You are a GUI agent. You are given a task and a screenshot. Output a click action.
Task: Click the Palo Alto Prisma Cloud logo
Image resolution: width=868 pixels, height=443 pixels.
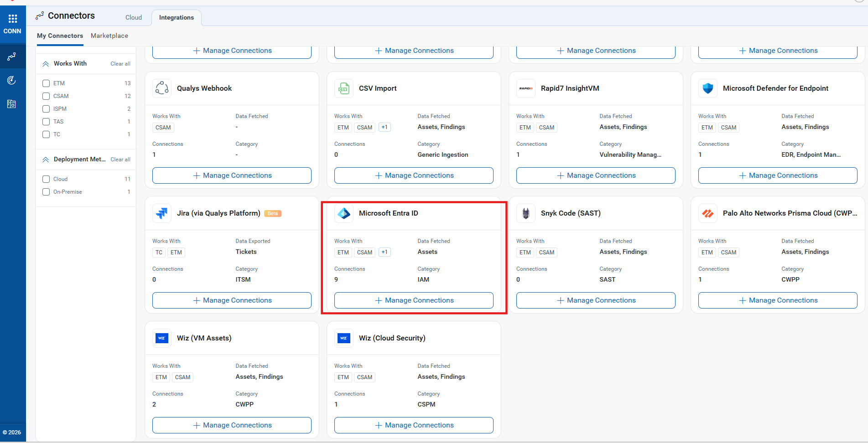pos(707,213)
